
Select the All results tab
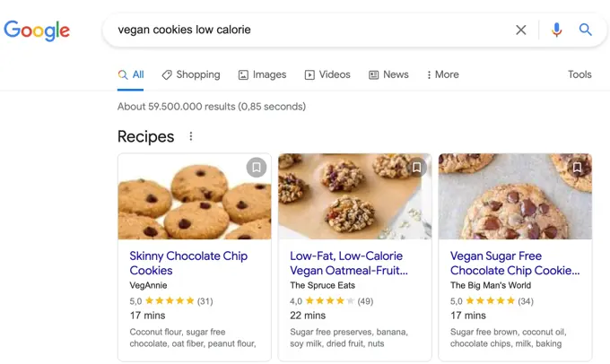tap(131, 74)
